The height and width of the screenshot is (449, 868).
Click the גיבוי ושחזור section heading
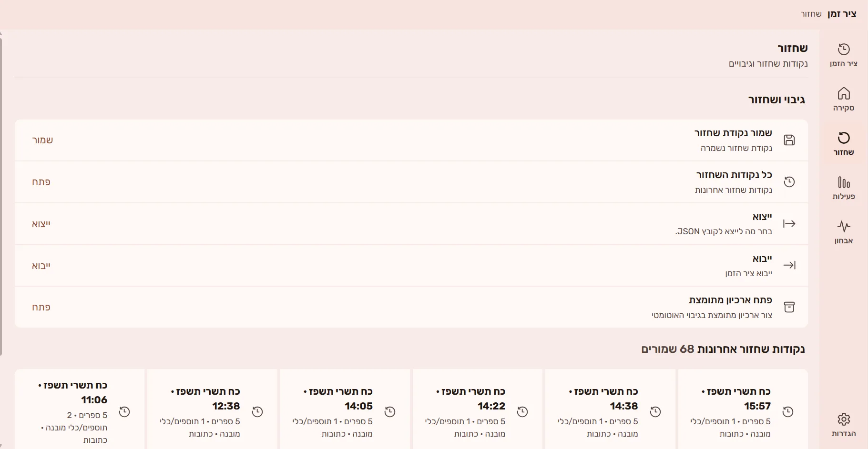[776, 100]
